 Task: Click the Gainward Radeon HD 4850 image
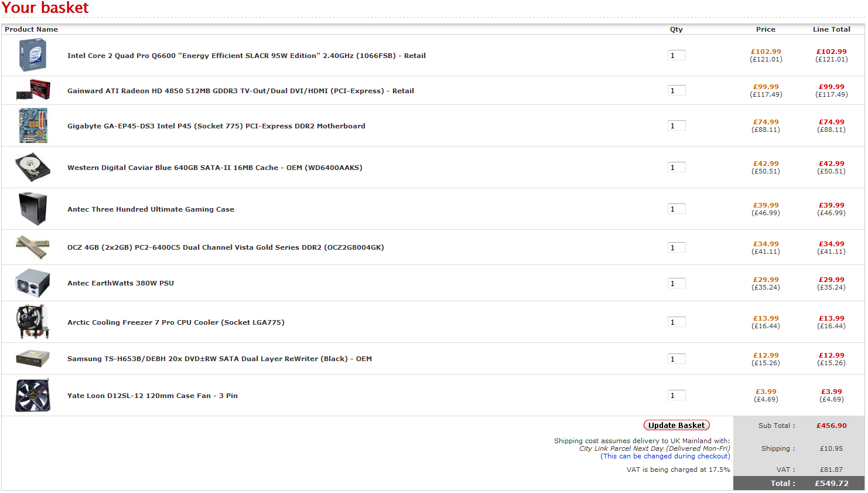[33, 90]
